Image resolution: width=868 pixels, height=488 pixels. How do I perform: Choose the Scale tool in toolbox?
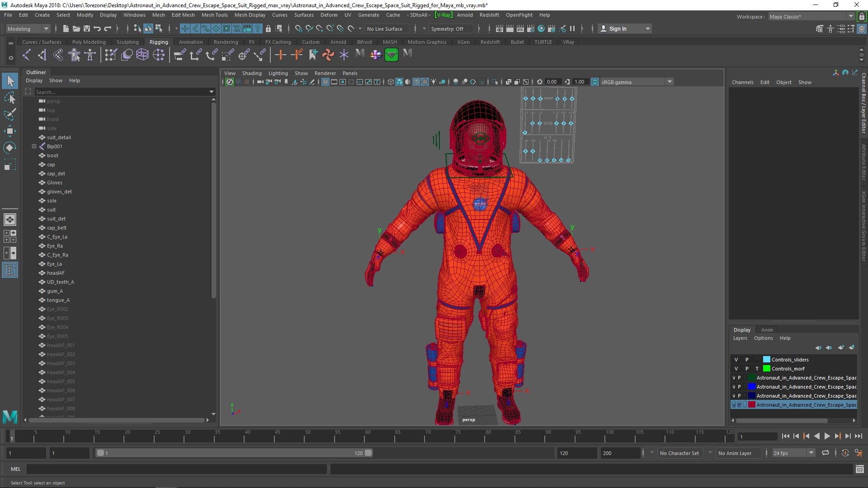click(x=10, y=164)
